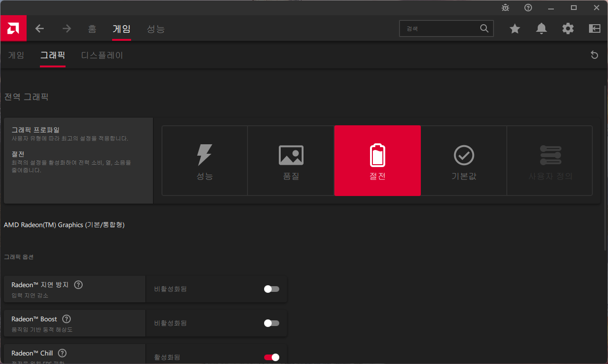Click 비활성화됨 status in Radeon Boost row
The height and width of the screenshot is (364, 608).
(x=171, y=323)
